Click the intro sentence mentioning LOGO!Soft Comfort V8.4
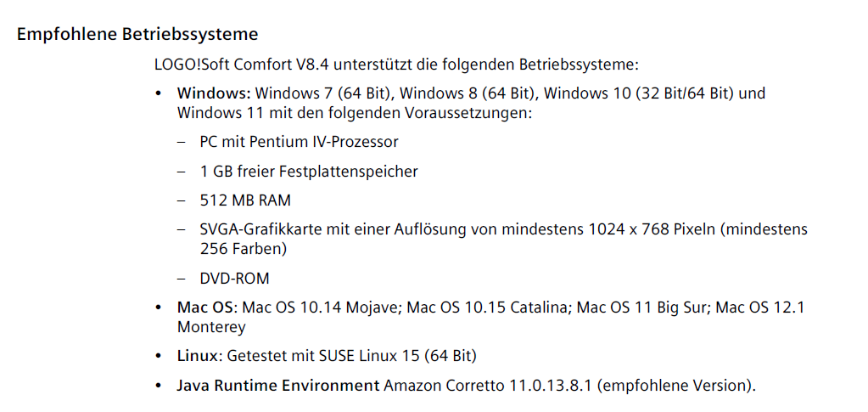This screenshot has height=412, width=868. point(396,65)
